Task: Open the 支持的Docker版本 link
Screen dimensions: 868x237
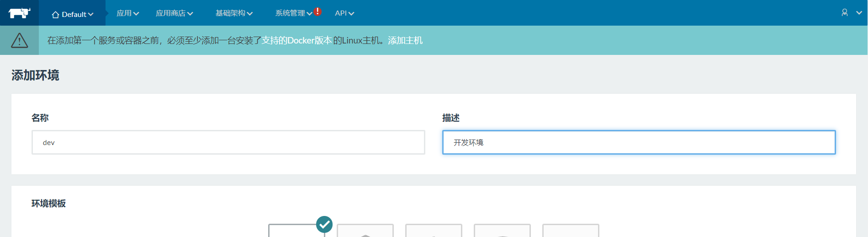Action: (x=296, y=40)
